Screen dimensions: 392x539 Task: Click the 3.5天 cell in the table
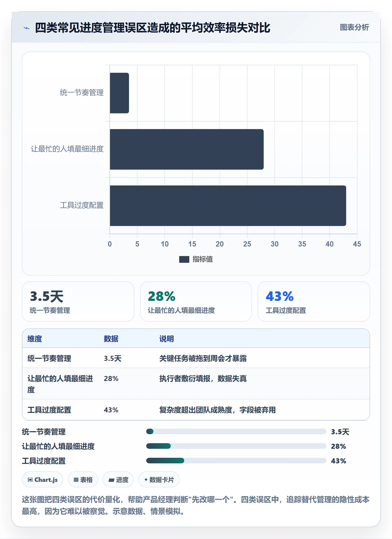coord(113,358)
